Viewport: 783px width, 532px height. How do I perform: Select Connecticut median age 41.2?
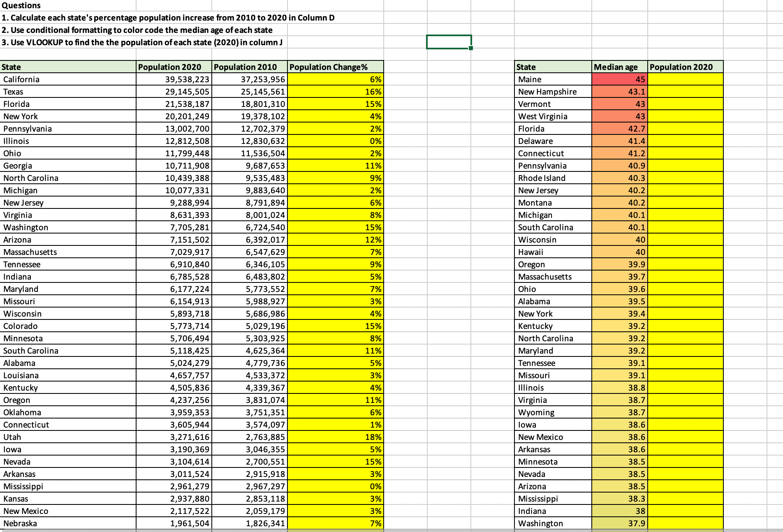pyautogui.click(x=620, y=153)
